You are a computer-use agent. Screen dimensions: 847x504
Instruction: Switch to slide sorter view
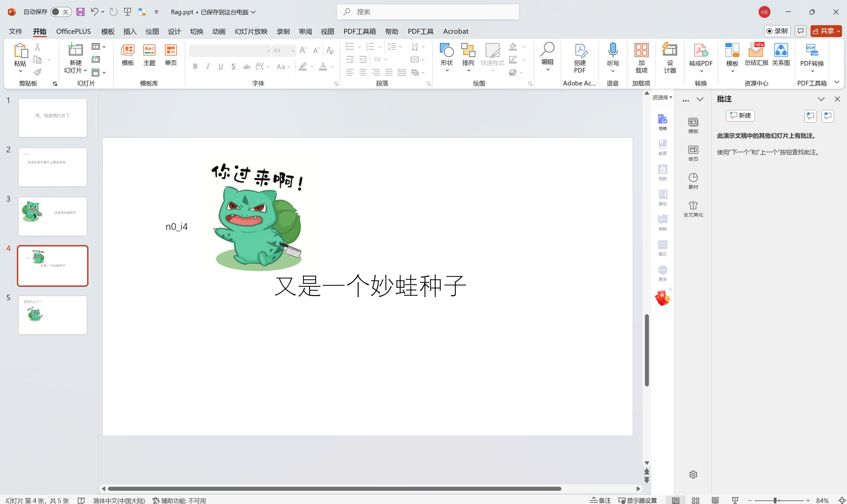pyautogui.click(x=696, y=500)
